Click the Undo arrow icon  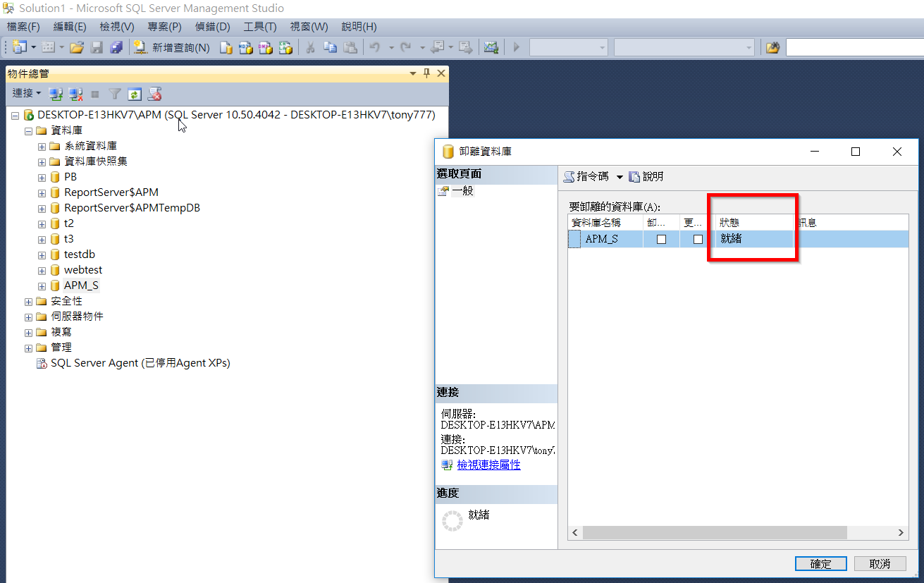coord(374,47)
